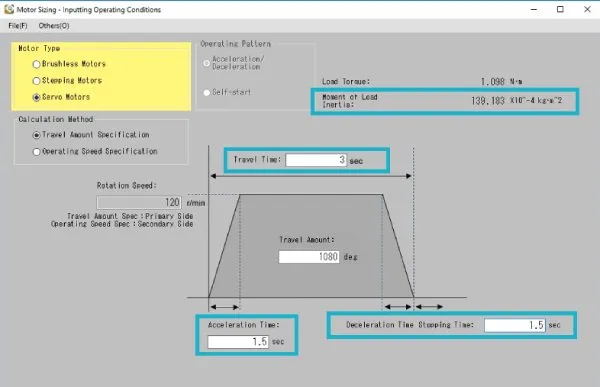Choose Travel Amount Specification calculation method
Viewport: 600px width, 387px height.
click(x=37, y=135)
